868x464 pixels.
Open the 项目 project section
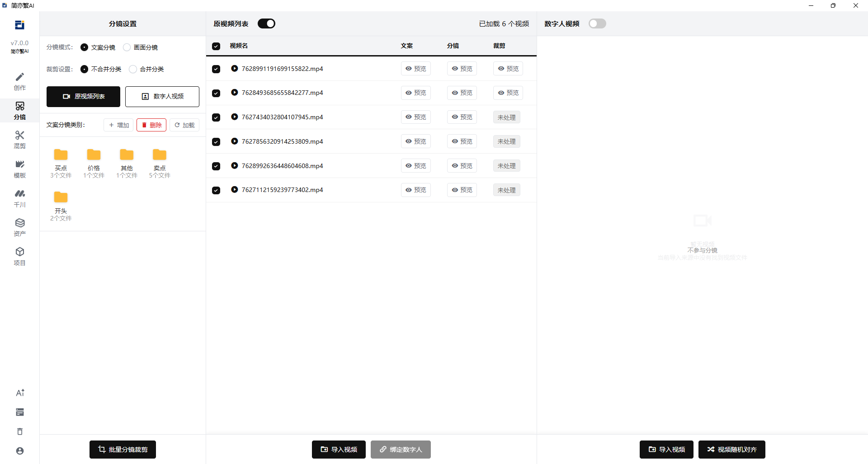(19, 257)
